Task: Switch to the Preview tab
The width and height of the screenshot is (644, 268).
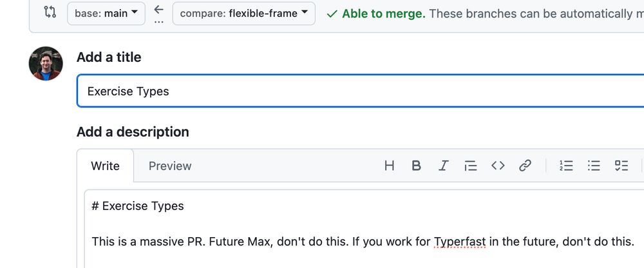Action: [x=169, y=166]
